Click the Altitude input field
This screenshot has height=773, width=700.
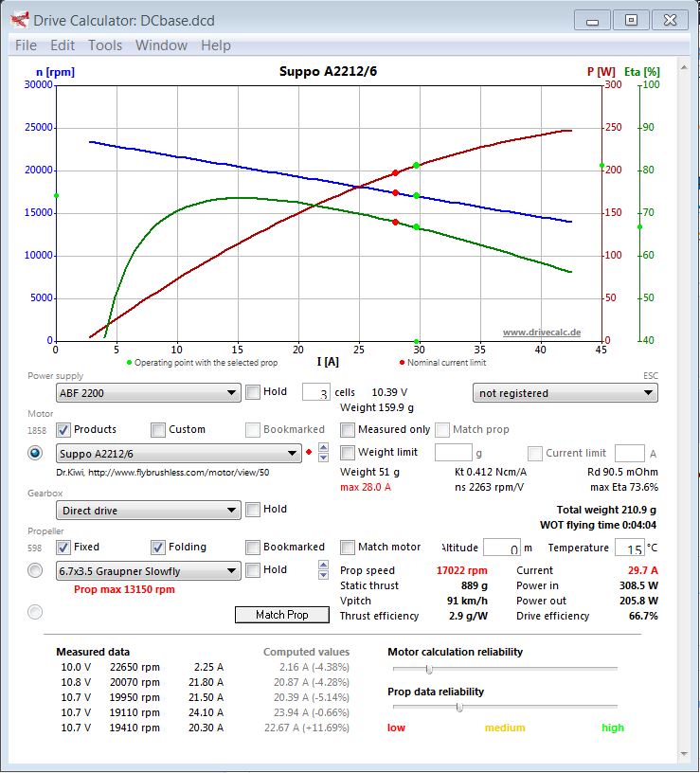point(501,548)
